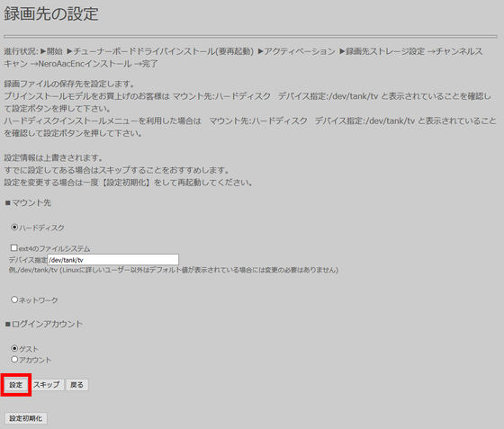Click the アカウント option label

pyautogui.click(x=35, y=360)
